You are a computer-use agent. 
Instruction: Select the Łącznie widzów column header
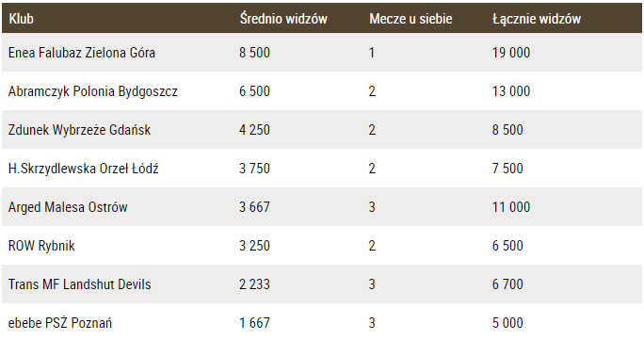[x=537, y=19]
